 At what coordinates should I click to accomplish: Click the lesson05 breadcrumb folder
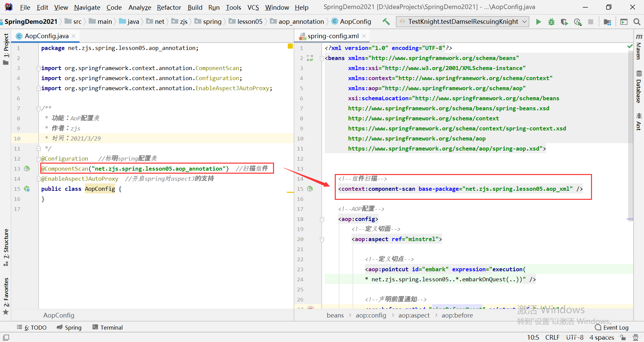coord(246,22)
